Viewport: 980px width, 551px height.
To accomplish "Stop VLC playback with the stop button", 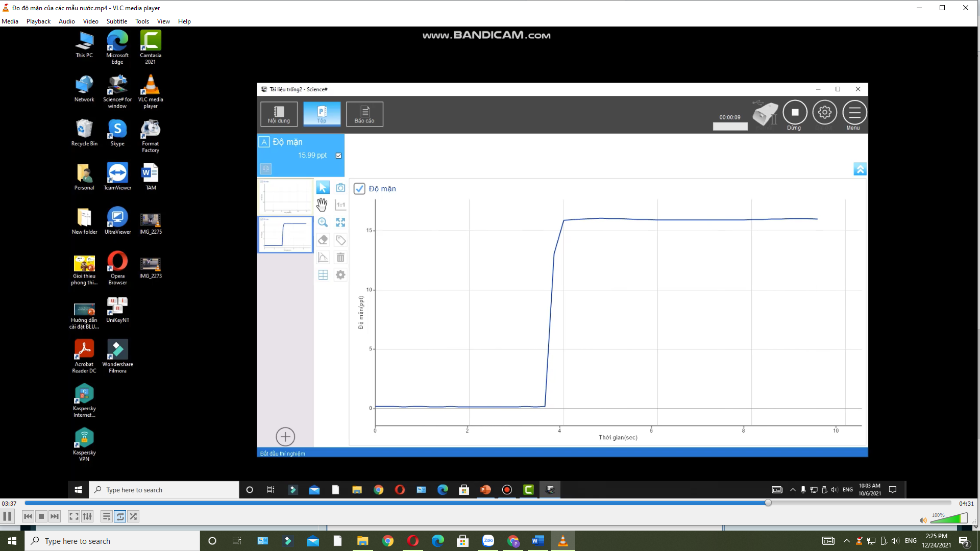I will [x=41, y=516].
